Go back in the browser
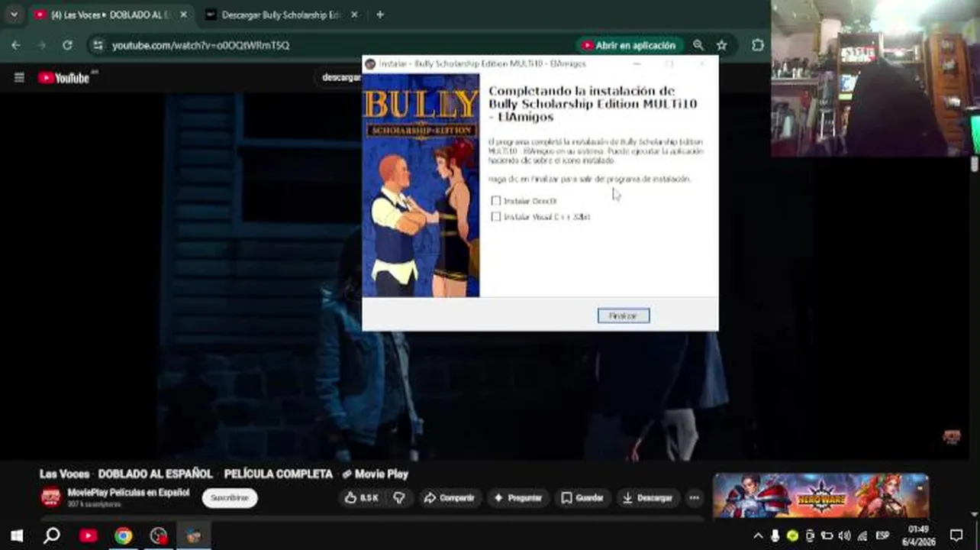Image resolution: width=980 pixels, height=550 pixels. [16, 45]
